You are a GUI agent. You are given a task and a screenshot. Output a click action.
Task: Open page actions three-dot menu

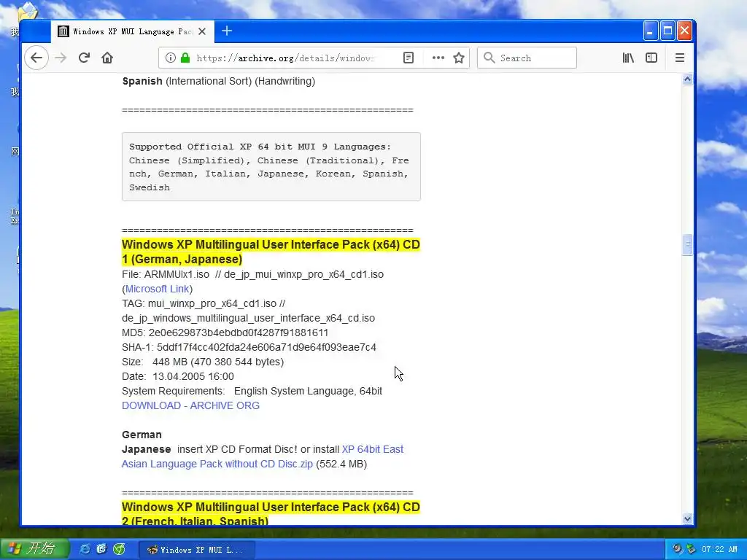(438, 58)
